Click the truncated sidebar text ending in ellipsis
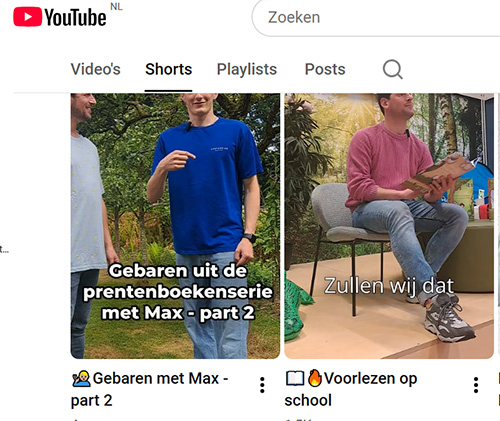The height and width of the screenshot is (421, 500). pos(4,249)
